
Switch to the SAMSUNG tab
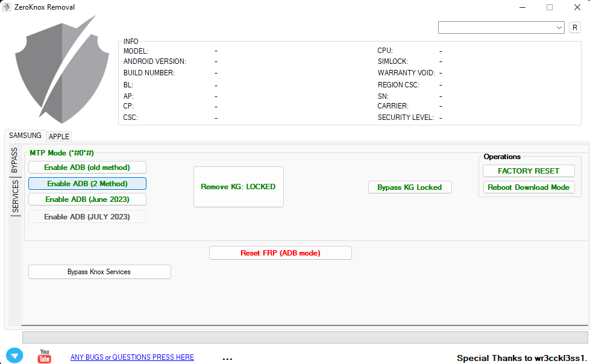pyautogui.click(x=25, y=136)
